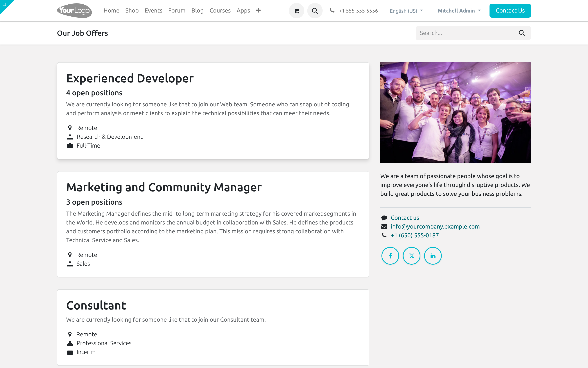
Task: Go to Home menu item
Action: click(111, 10)
